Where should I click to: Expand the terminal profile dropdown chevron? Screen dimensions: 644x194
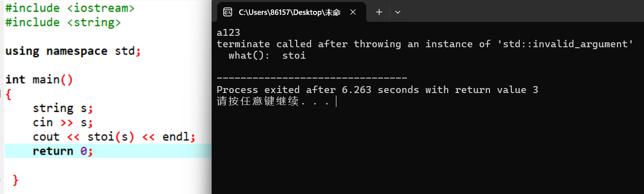pyautogui.click(x=398, y=12)
